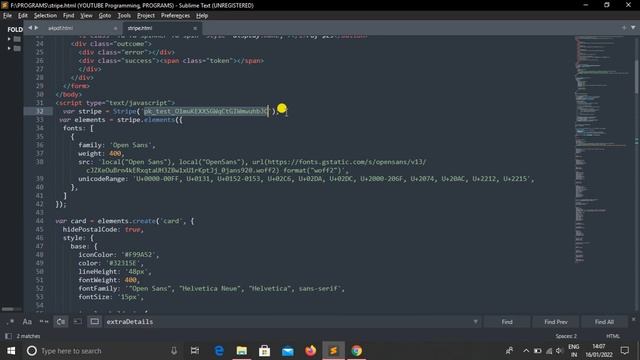Go to previous tab with left arrow
This screenshot has width=640, height=360.
click(x=30, y=28)
